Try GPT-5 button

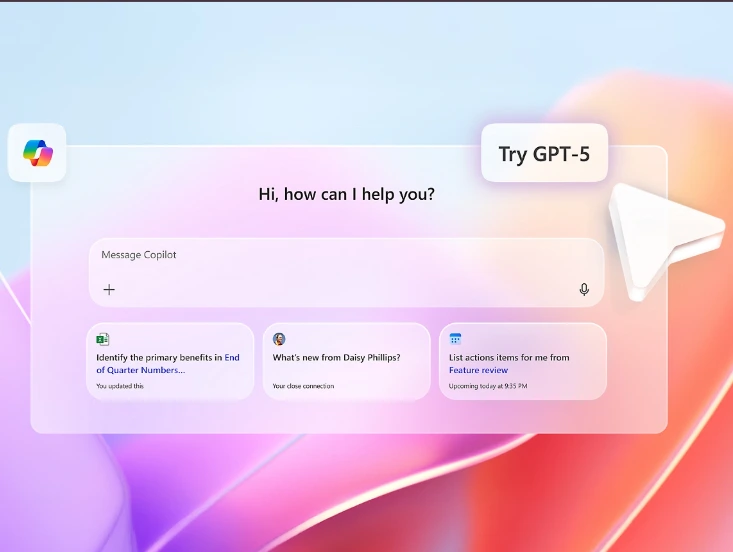point(544,153)
